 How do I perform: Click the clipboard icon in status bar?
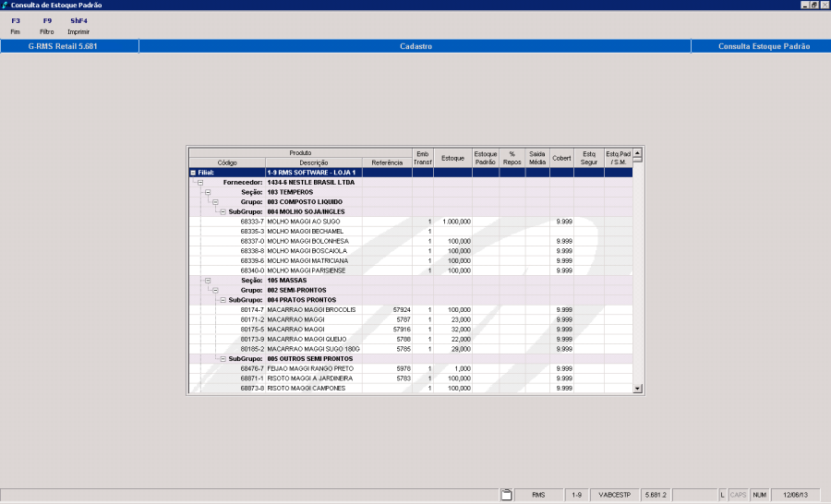tap(507, 495)
